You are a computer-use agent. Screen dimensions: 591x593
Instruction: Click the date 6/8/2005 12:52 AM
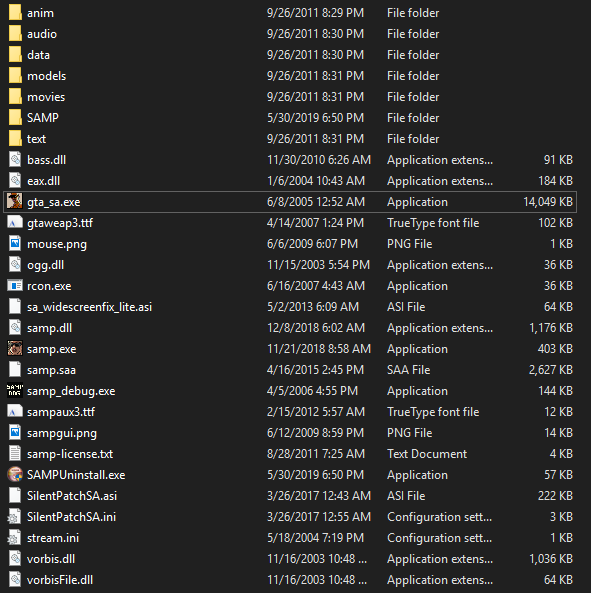click(x=316, y=202)
